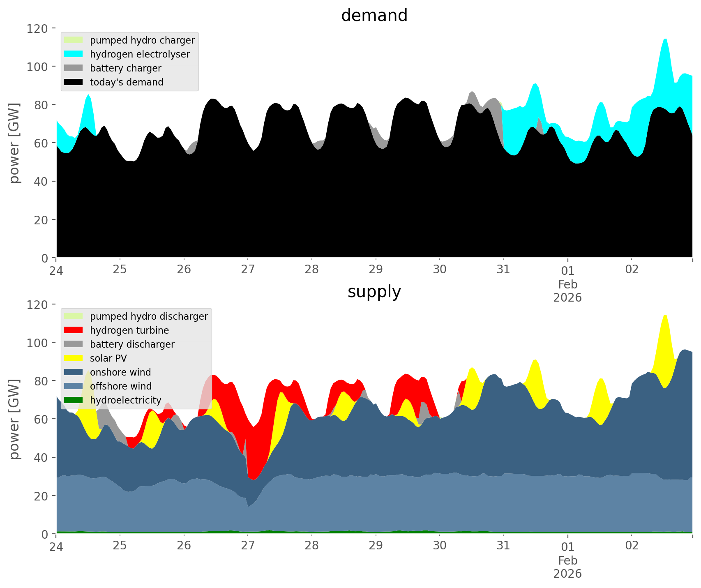Viewport: 701px width, 588px height.
Task: Select the dark blue onshore wind swatch
Action: pos(74,372)
